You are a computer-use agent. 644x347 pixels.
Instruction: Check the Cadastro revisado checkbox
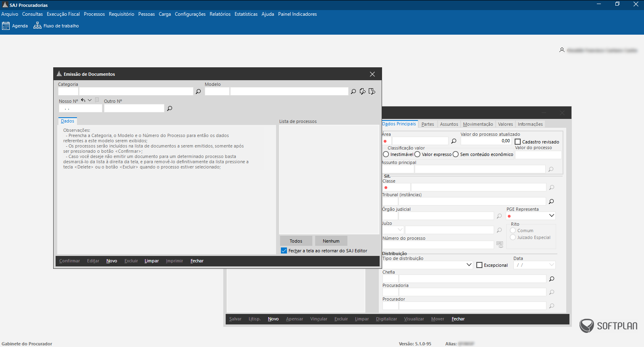518,142
